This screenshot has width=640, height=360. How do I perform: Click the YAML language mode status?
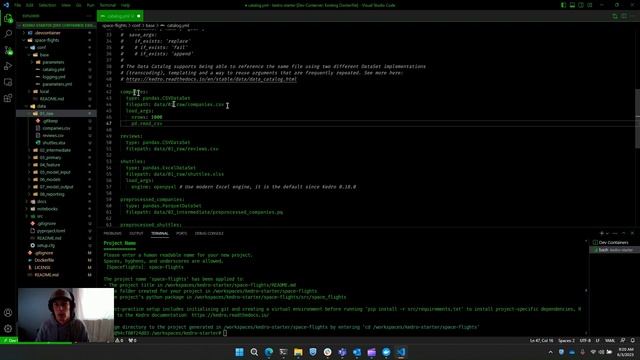(x=610, y=340)
